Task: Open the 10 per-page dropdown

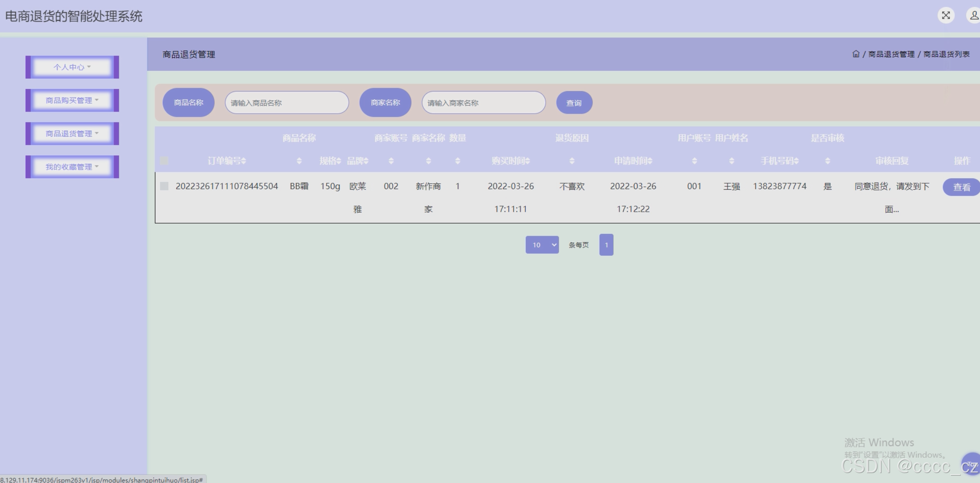Action: [x=542, y=245]
